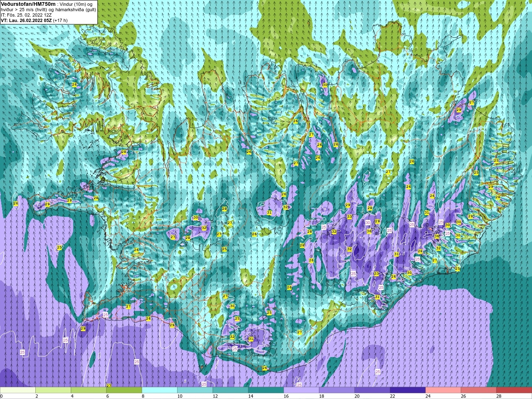The height and width of the screenshot is (399, 532).
Task: Click the "IT: Fös. 25. 02. 2022 12Z" line
Action: 26,15
